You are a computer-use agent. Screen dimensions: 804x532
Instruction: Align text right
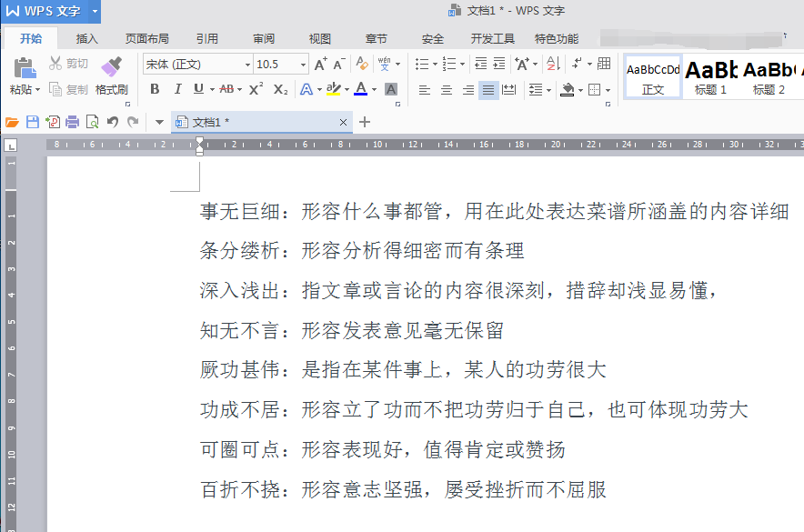[468, 90]
